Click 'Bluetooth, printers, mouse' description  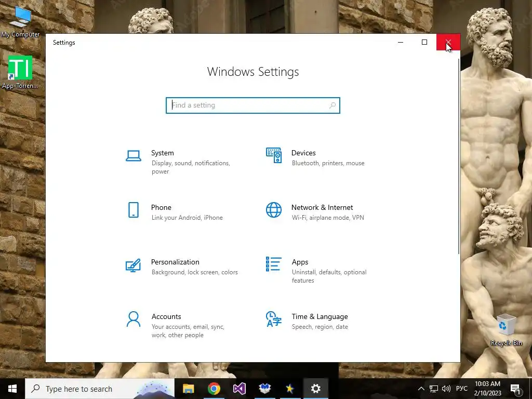point(328,163)
